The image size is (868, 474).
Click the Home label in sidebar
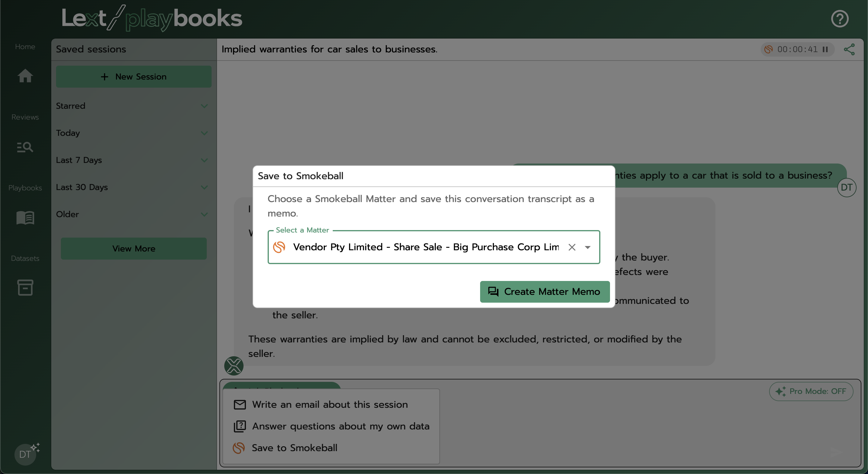(x=25, y=46)
